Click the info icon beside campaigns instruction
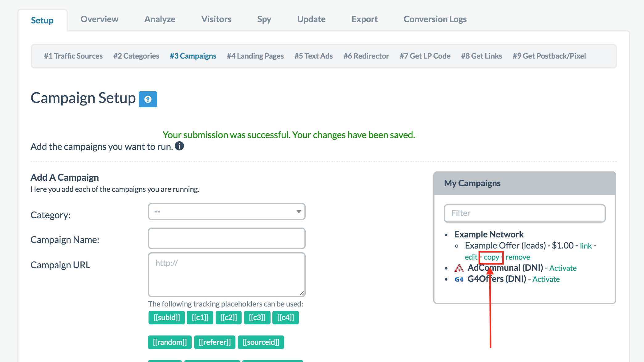This screenshot has height=362, width=644. click(179, 146)
